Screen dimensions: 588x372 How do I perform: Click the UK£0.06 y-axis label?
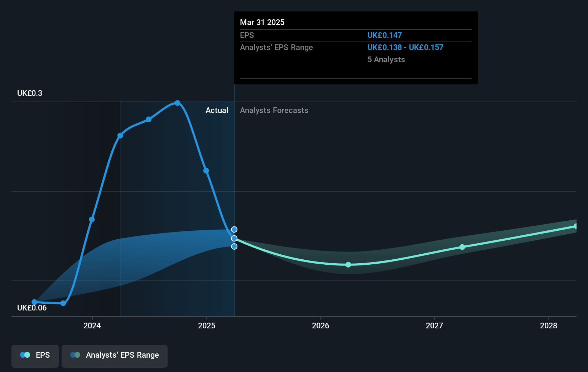click(x=32, y=308)
